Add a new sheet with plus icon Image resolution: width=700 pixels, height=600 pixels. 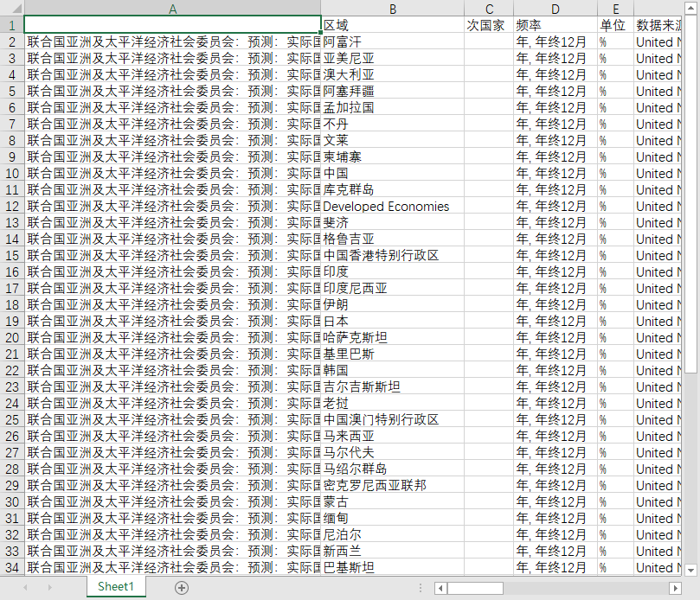(x=181, y=588)
